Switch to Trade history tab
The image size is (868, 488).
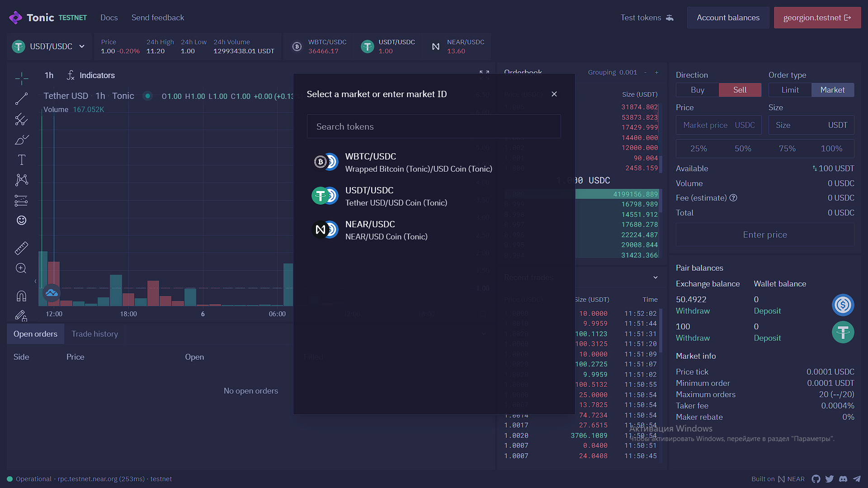point(94,334)
